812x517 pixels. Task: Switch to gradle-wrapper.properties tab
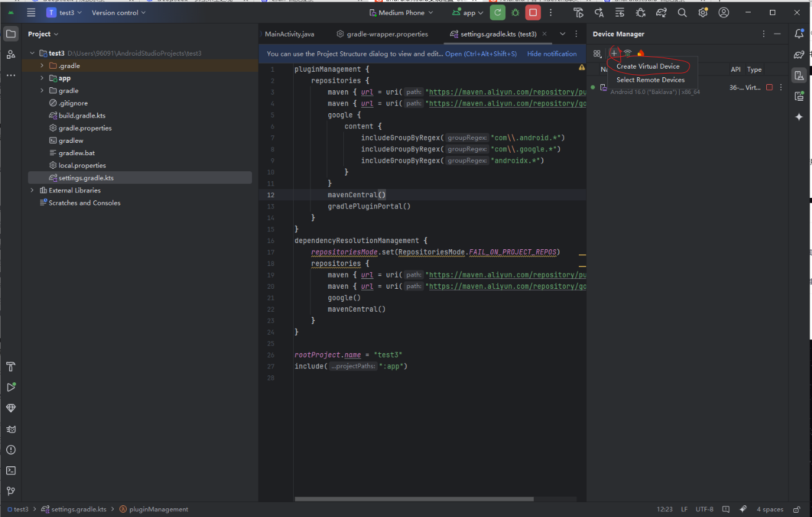[382, 34]
